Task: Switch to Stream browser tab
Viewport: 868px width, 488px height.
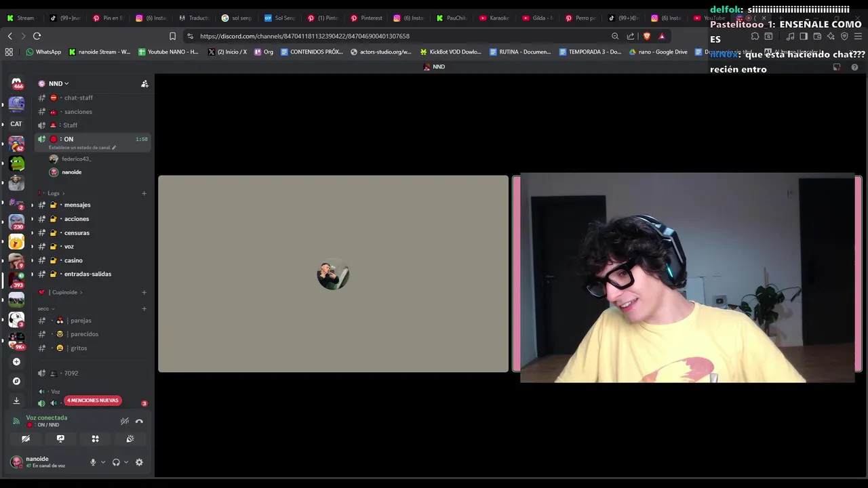Action: coord(21,18)
